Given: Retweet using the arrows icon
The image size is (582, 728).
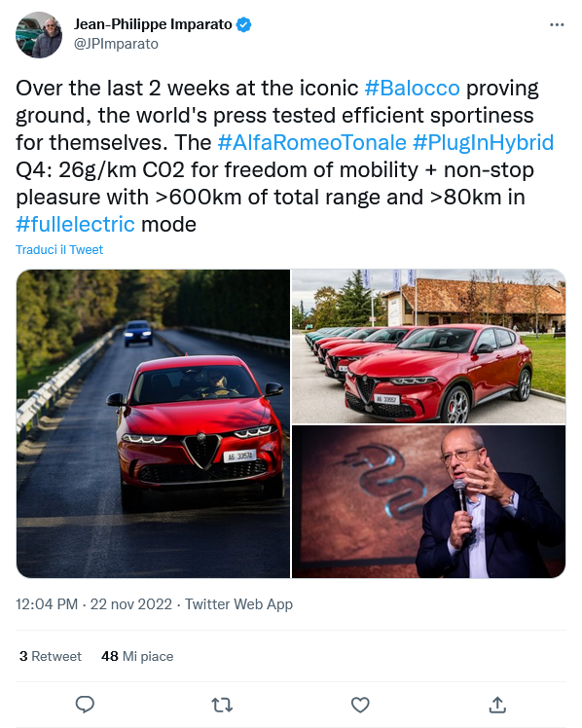Looking at the screenshot, I should click(222, 706).
